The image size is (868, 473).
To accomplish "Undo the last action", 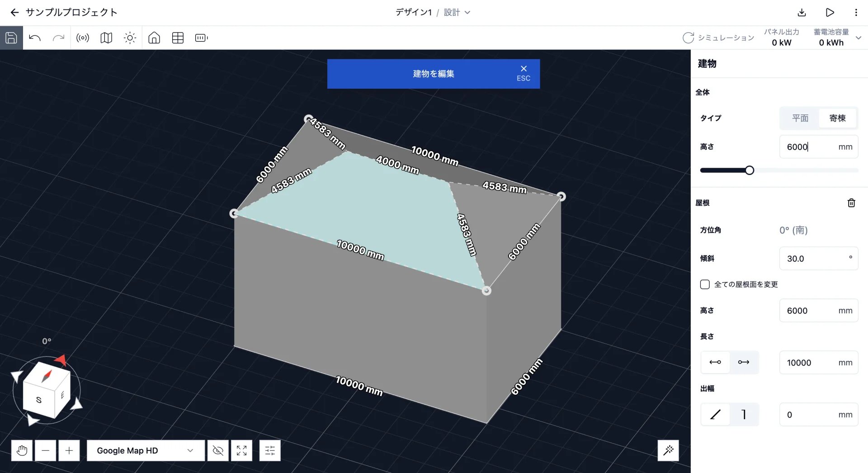I will [35, 38].
